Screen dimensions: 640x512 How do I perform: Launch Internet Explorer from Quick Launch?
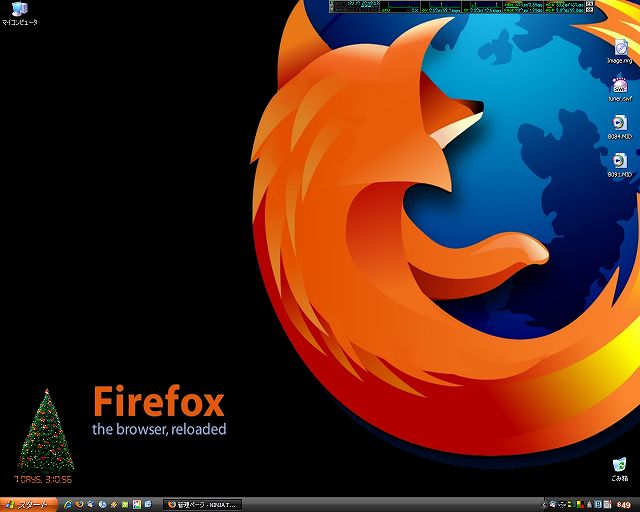[x=68, y=504]
